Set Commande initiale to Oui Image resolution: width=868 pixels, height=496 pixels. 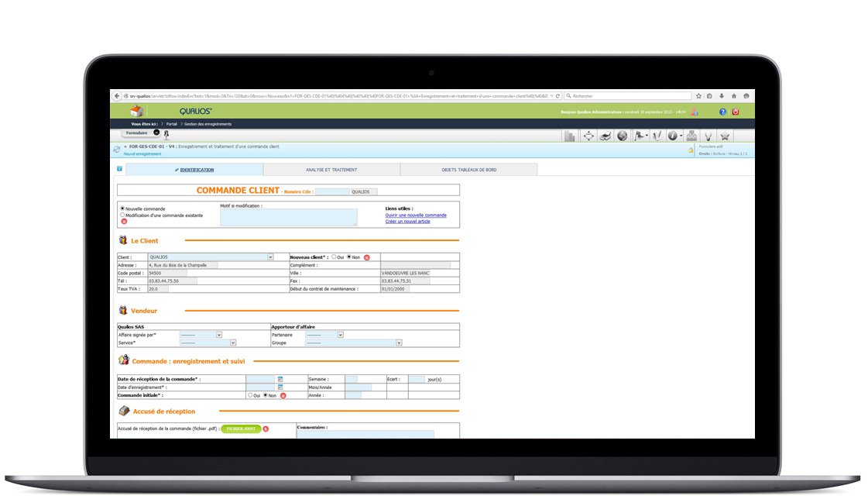250,394
